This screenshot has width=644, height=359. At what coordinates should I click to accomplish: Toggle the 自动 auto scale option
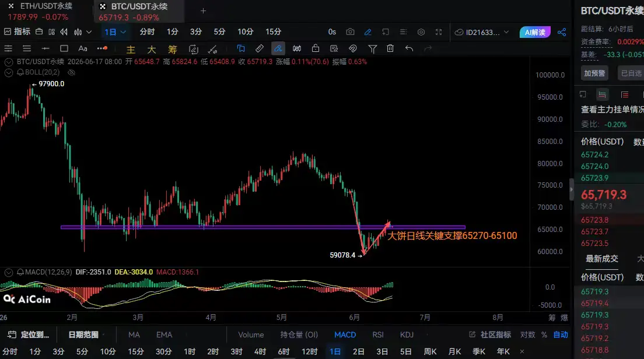tap(560, 335)
